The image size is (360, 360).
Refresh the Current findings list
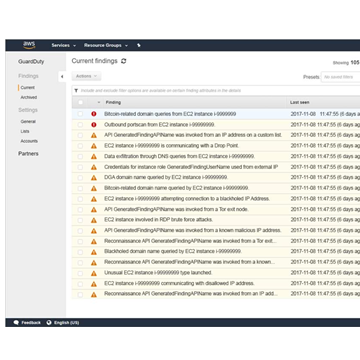124,61
